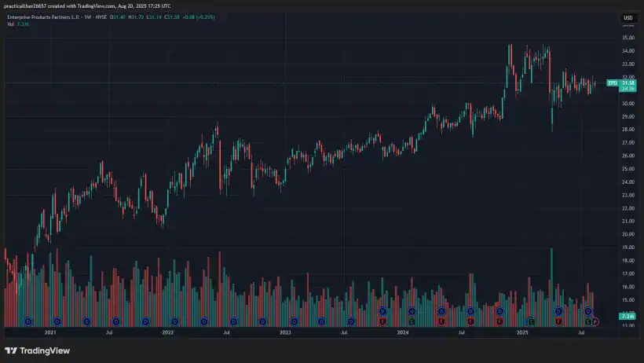This screenshot has width=644, height=363.
Task: Click the 2023 label on time axis
Action: pos(285,332)
